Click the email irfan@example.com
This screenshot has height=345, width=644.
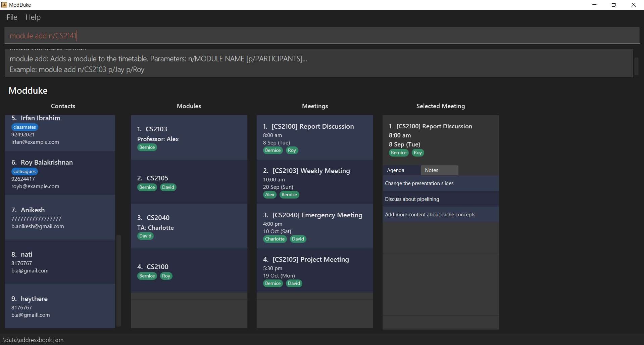35,142
